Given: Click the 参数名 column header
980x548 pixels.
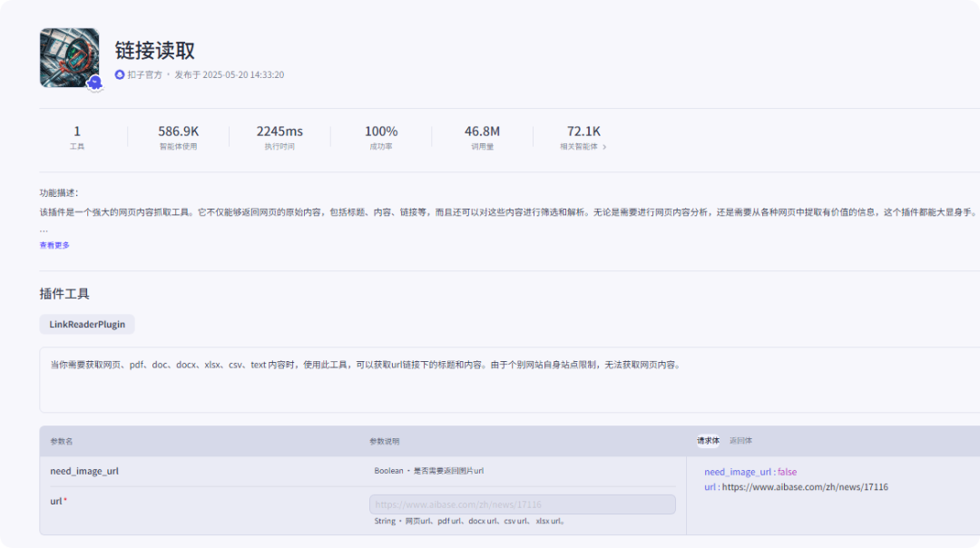Looking at the screenshot, I should [x=62, y=441].
